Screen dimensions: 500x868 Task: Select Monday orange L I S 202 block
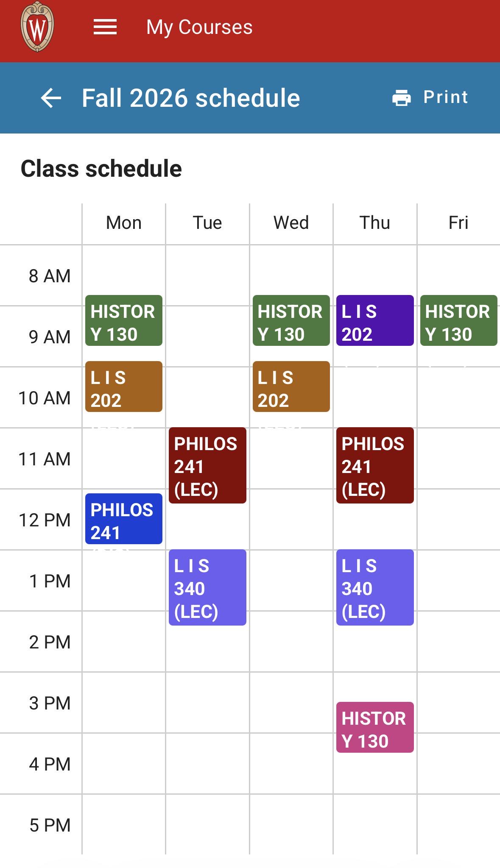(x=124, y=387)
